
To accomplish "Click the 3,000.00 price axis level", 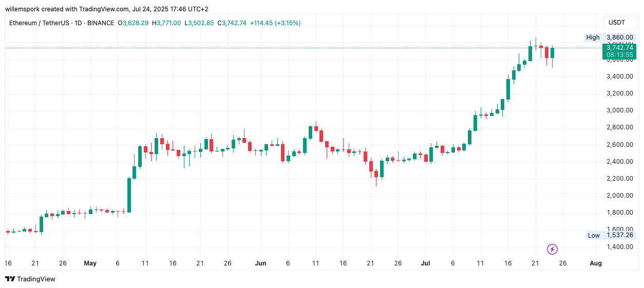I will pos(619,110).
